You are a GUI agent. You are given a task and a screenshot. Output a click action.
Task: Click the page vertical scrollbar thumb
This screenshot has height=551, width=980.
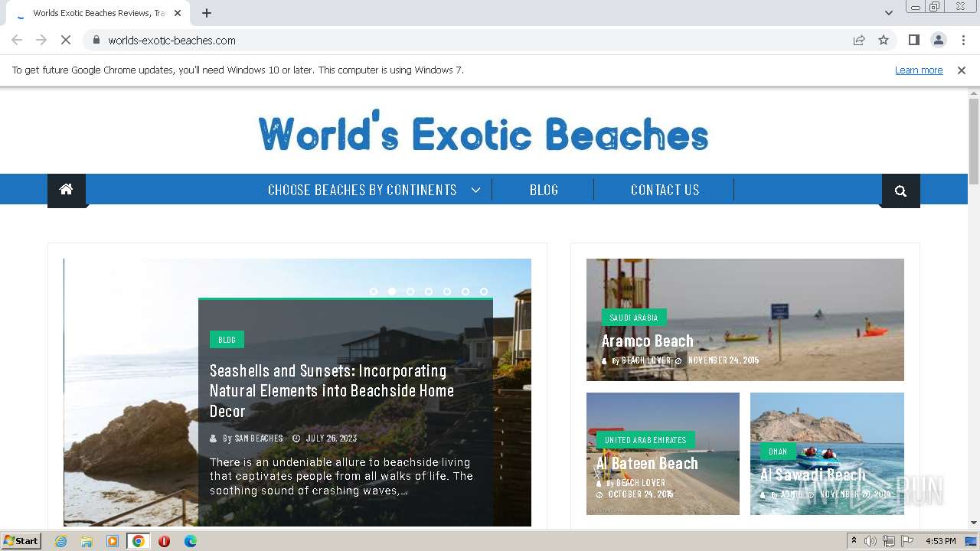[x=974, y=141]
